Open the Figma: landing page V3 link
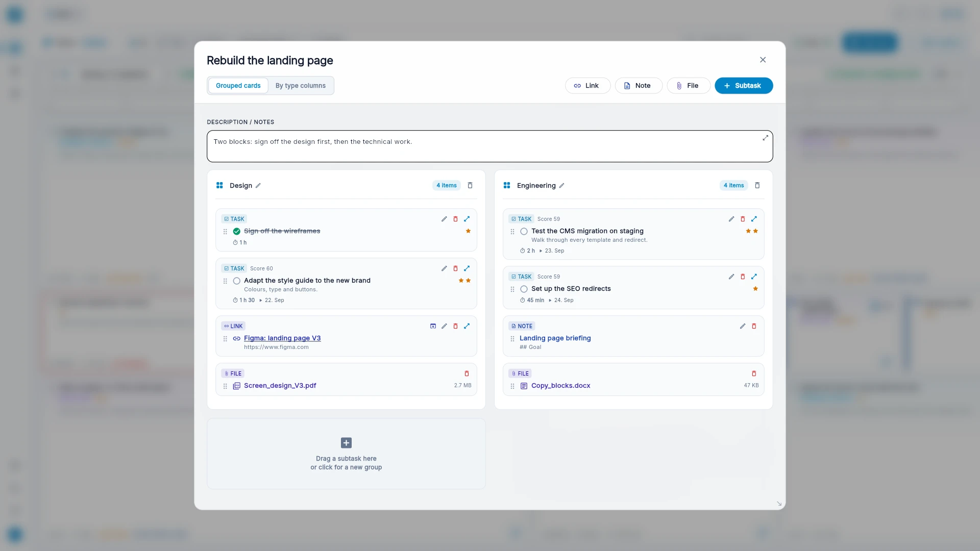Viewport: 980px width, 551px height. click(282, 338)
